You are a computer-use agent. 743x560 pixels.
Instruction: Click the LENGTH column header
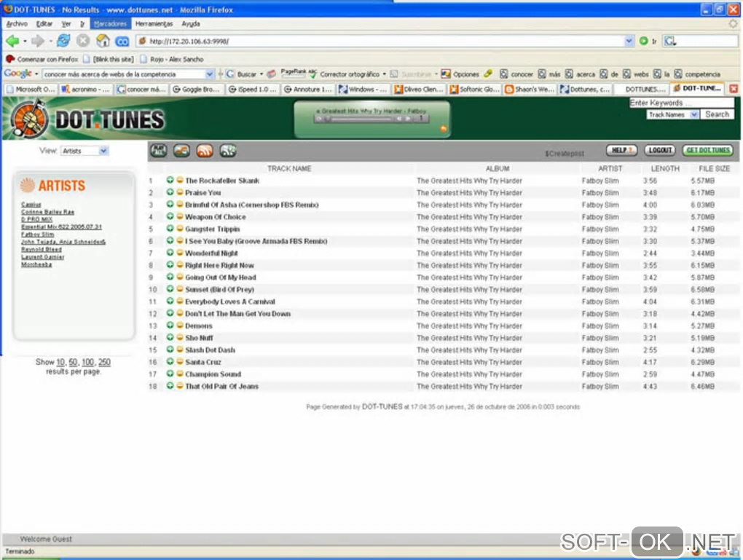coord(665,169)
